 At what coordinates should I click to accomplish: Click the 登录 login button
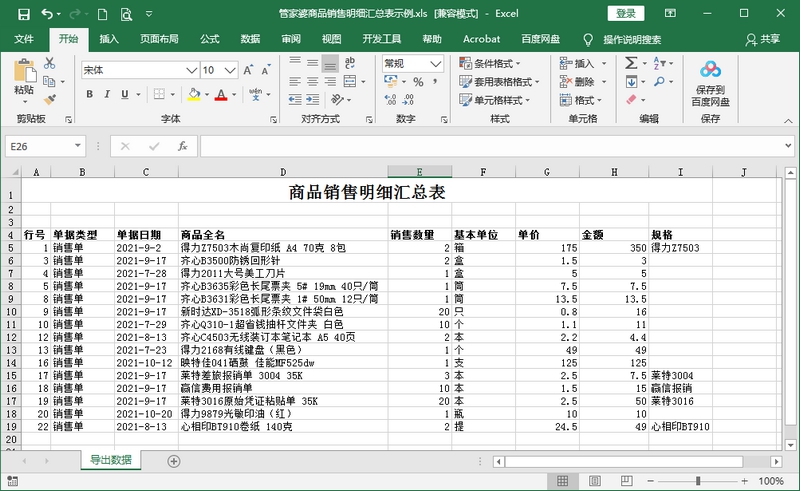coord(626,14)
